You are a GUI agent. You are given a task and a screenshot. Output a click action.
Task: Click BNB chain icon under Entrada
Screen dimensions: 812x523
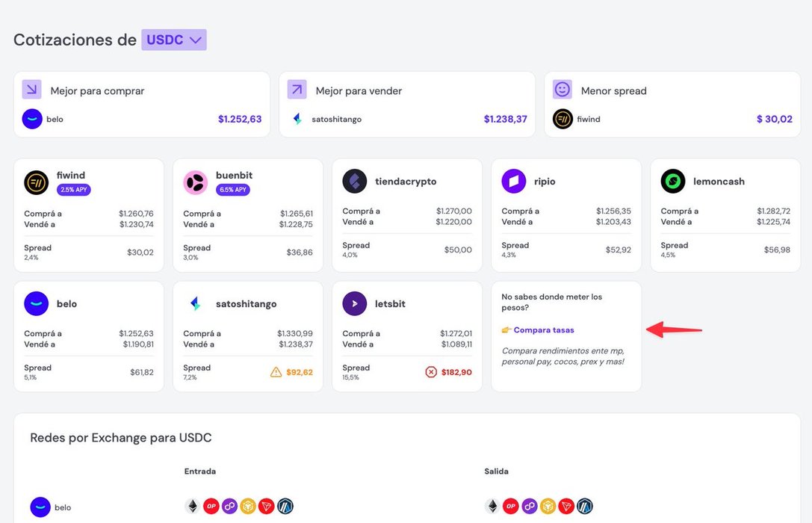(248, 506)
